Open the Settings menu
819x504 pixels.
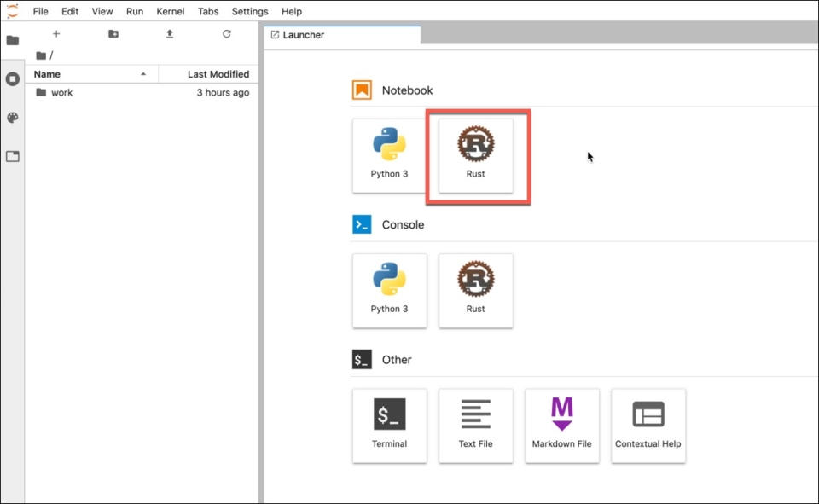pos(250,12)
